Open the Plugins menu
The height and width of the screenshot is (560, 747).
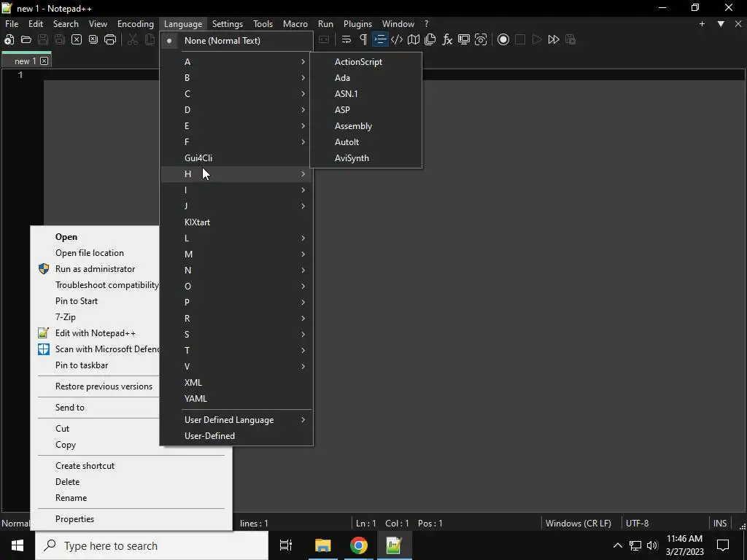coord(357,24)
